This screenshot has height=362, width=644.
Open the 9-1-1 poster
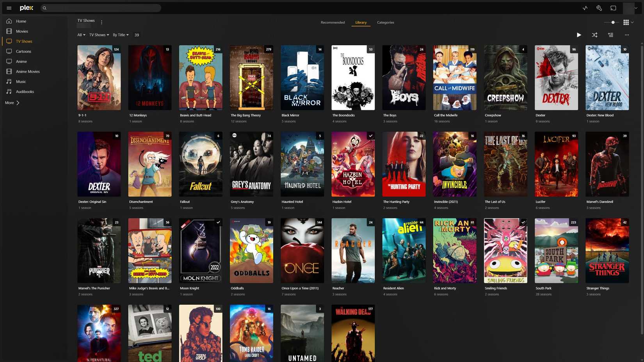click(x=99, y=78)
